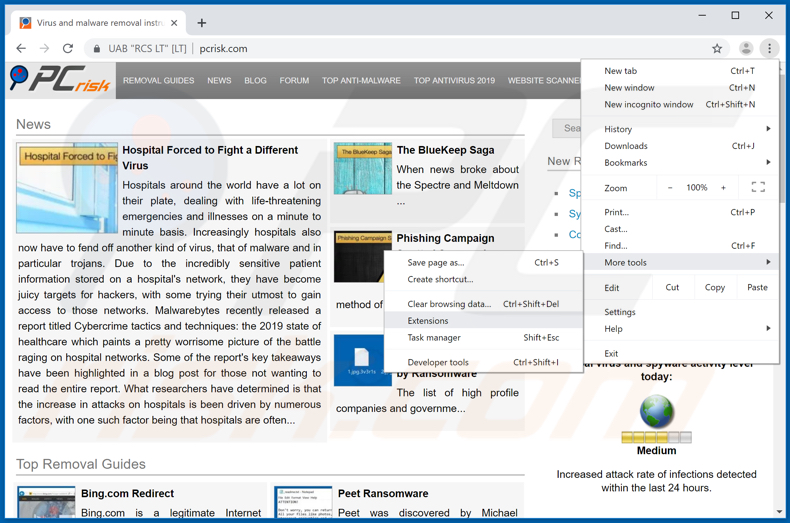The height and width of the screenshot is (523, 790).
Task: Expand the More tools submenu arrow
Action: pyautogui.click(x=768, y=262)
